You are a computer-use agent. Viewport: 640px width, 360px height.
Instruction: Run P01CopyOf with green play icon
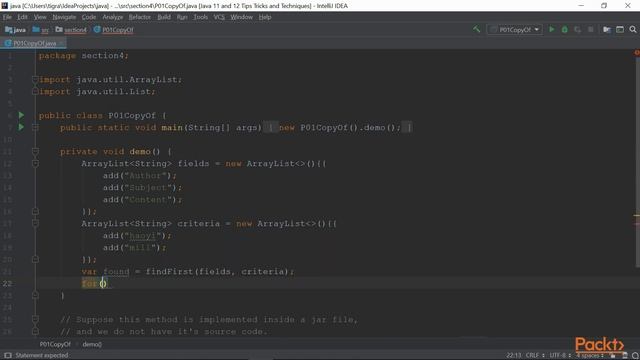coord(552,29)
